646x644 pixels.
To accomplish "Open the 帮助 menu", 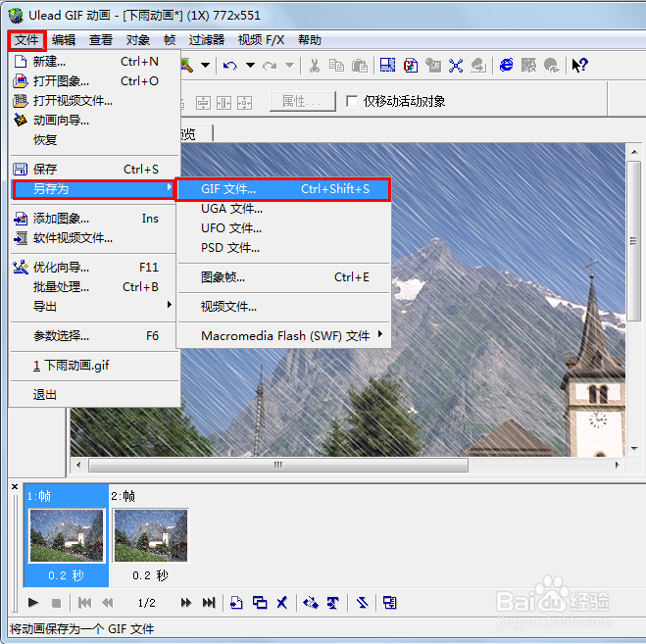I will point(310,40).
